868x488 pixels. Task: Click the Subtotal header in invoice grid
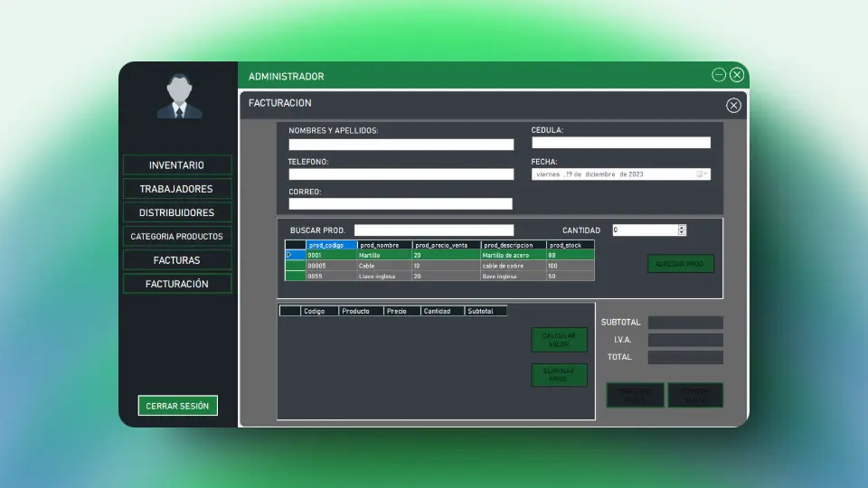pos(486,311)
